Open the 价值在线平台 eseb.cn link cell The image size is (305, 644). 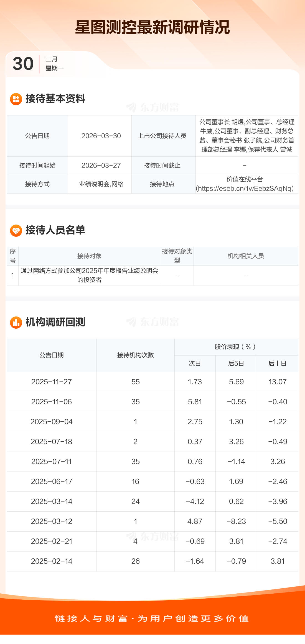[x=247, y=184]
